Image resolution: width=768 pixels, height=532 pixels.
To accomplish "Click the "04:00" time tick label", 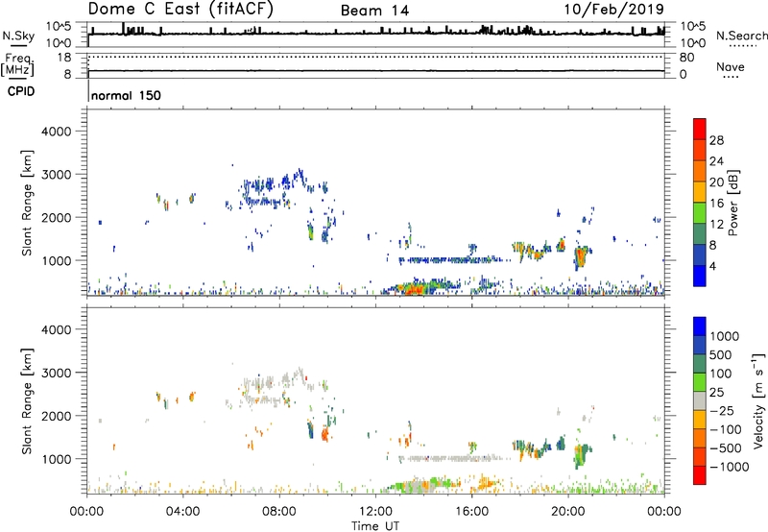I will point(182,512).
